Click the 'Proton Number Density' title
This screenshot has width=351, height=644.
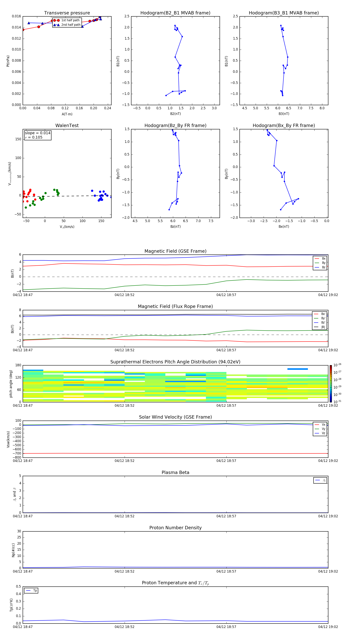175,528
